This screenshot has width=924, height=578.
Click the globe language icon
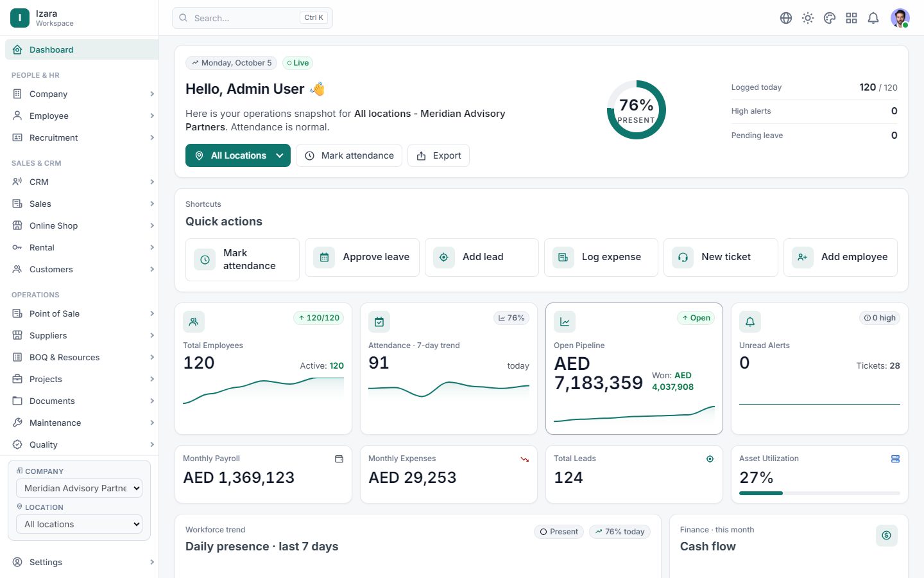(x=786, y=18)
